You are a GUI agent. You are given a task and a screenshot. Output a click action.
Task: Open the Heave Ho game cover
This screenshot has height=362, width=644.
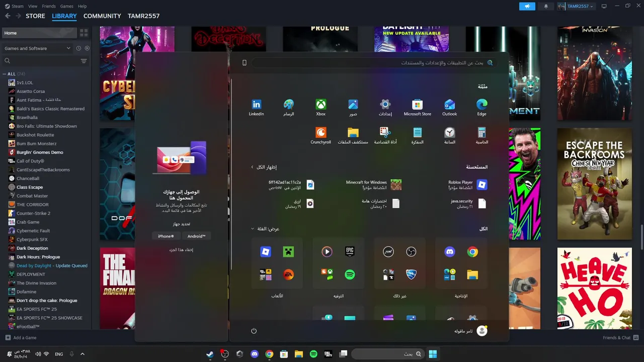(594, 289)
